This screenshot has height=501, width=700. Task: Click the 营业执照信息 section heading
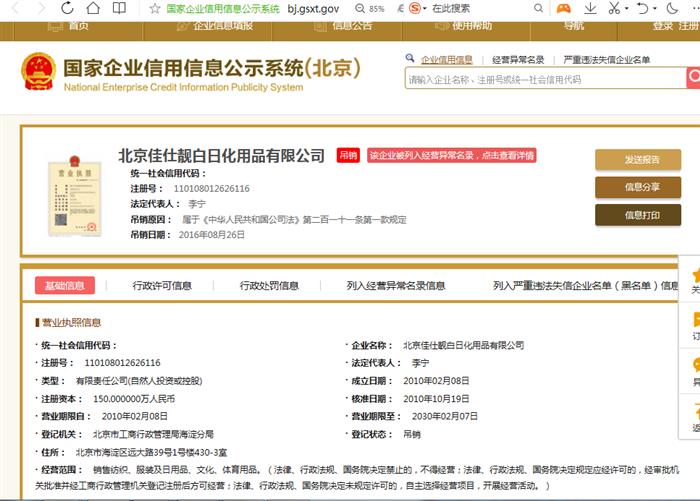pos(71,322)
